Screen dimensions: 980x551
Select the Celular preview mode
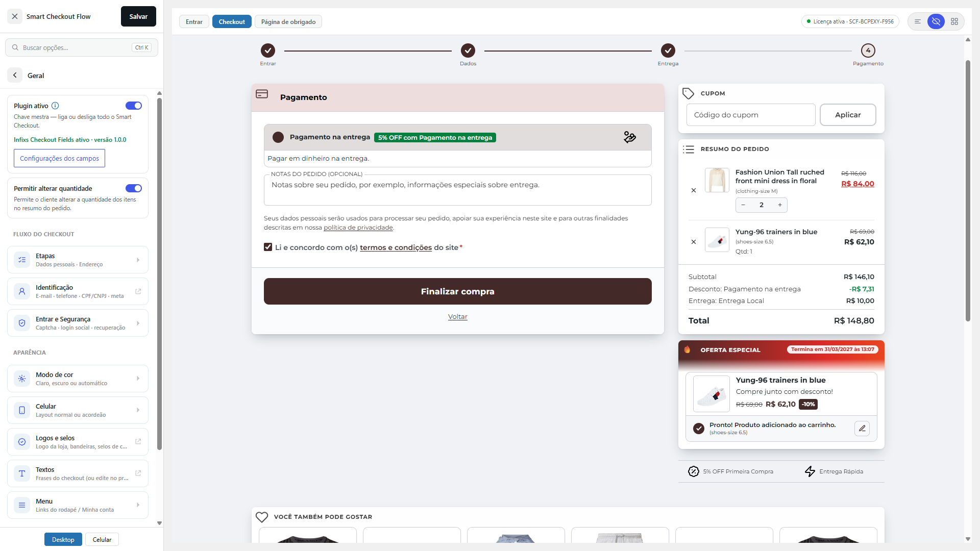[x=102, y=539]
